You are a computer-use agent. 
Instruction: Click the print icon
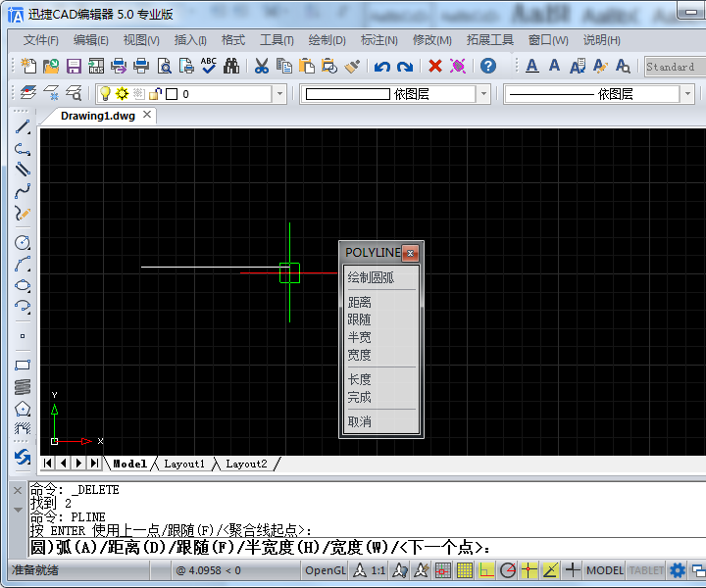pyautogui.click(x=141, y=66)
